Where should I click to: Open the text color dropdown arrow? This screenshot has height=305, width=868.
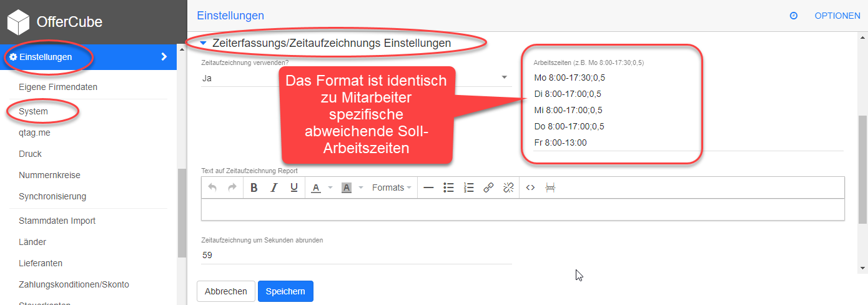[x=330, y=187]
